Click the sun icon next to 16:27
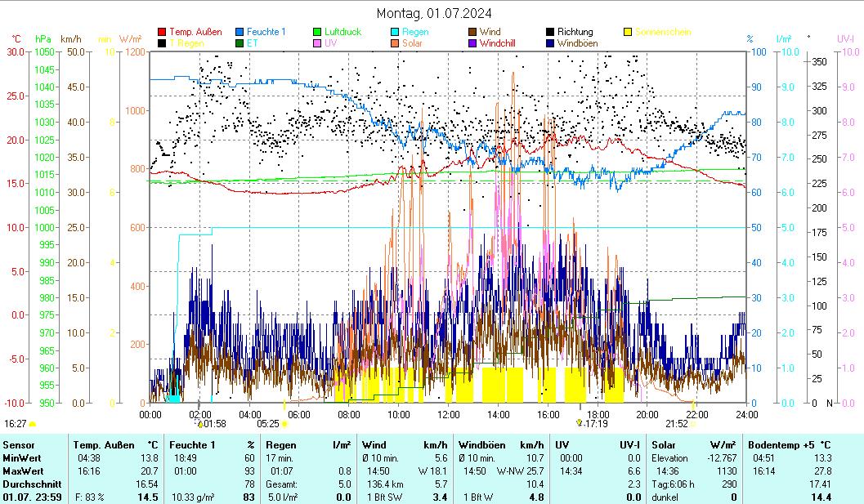Screen dimensions: 864x504 [x=33, y=424]
